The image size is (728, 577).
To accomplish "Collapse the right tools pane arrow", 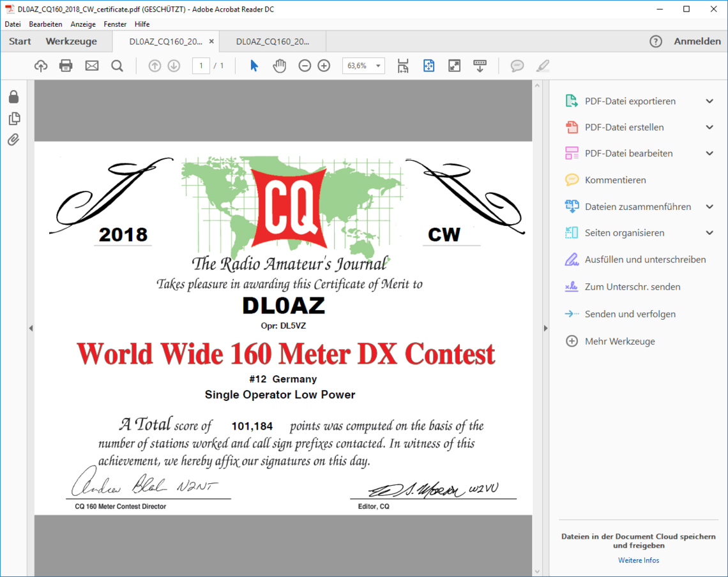I will [x=545, y=328].
